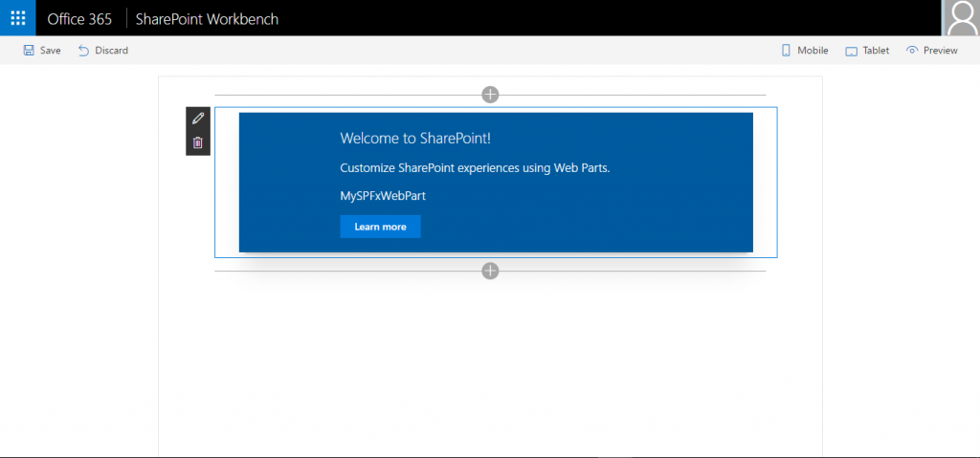
Task: Click the Learn more button
Action: click(x=380, y=227)
